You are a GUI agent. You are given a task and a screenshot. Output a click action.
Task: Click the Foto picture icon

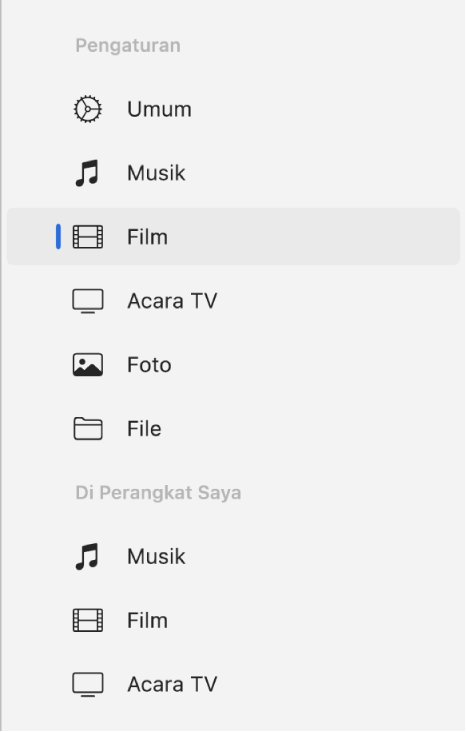(x=88, y=365)
